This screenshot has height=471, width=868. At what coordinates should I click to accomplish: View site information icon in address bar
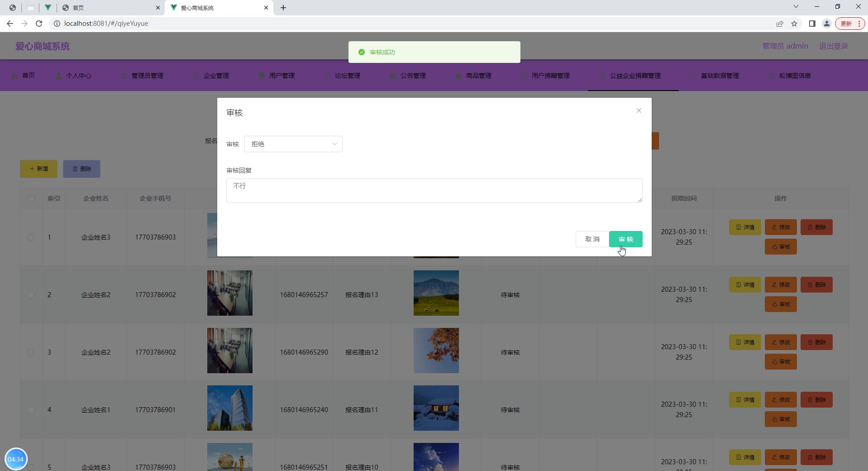pos(57,24)
